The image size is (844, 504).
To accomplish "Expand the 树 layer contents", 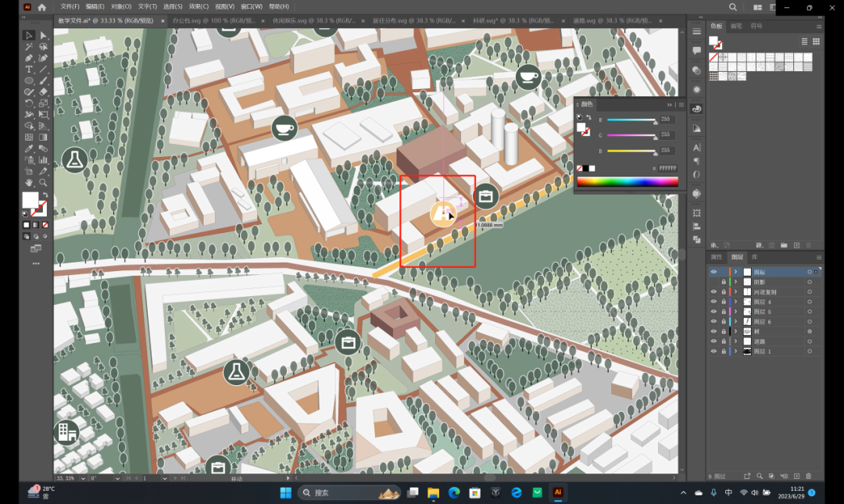I will point(736,331).
